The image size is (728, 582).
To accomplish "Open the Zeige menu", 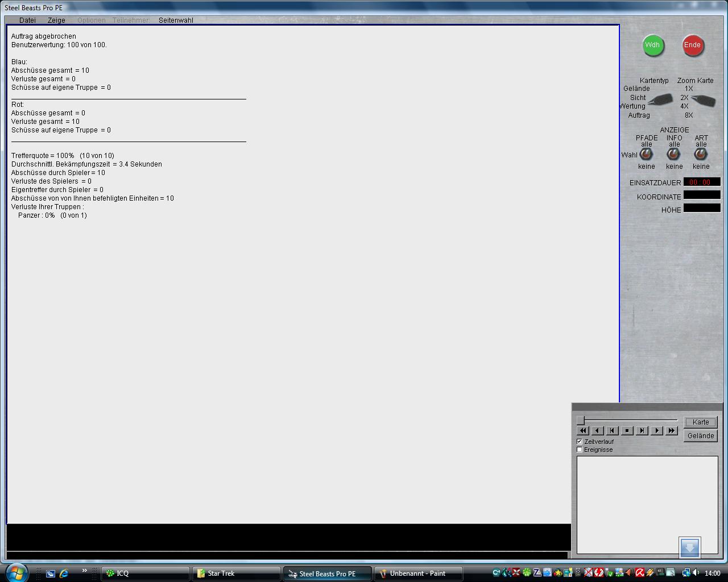I will 56,20.
